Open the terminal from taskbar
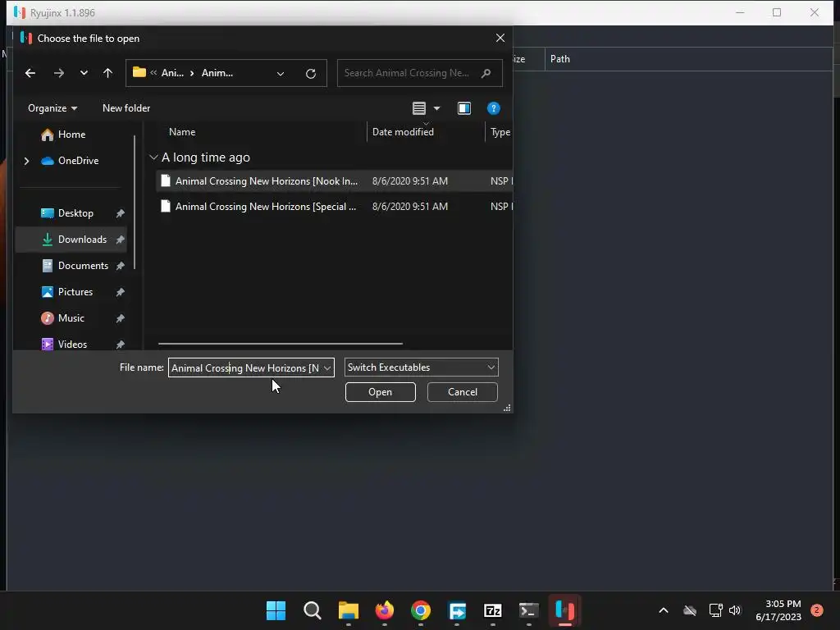The image size is (840, 630). pos(529,610)
